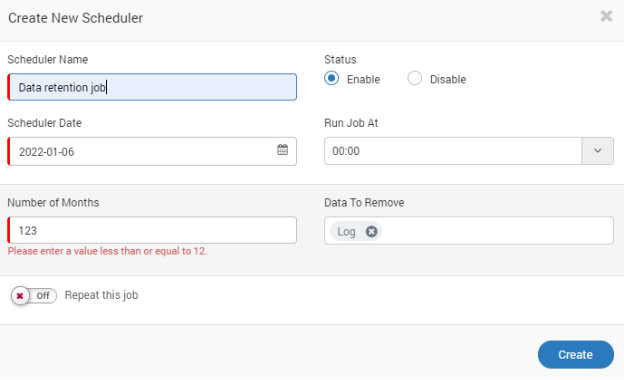Image resolution: width=624 pixels, height=380 pixels.
Task: Click inside the Data To Remove box
Action: [469, 231]
